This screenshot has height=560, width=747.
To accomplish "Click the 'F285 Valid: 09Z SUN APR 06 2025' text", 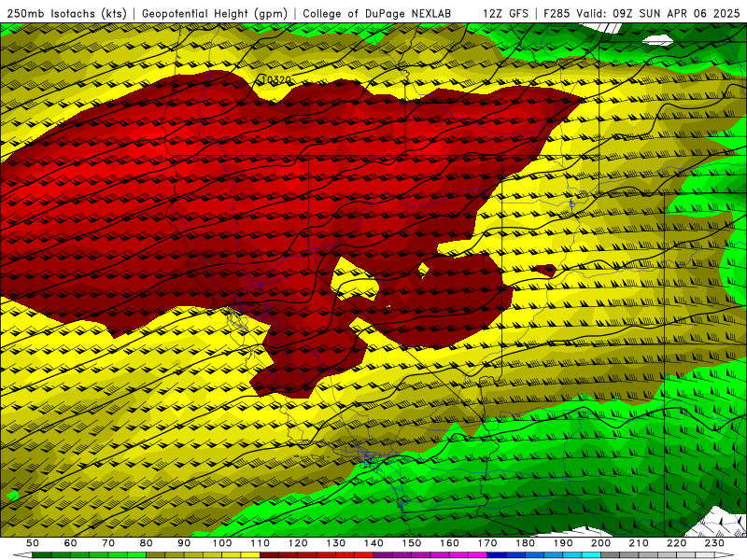I will [641, 14].
